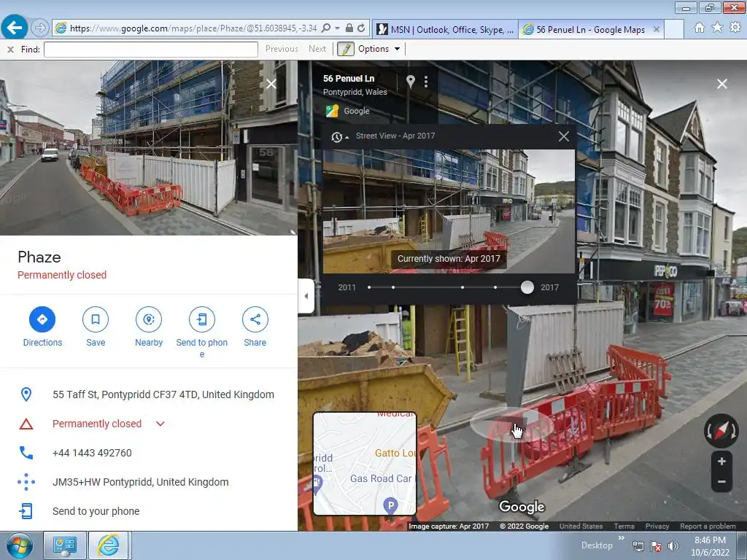Click into the Find text field
The width and height of the screenshot is (747, 560).
151,49
